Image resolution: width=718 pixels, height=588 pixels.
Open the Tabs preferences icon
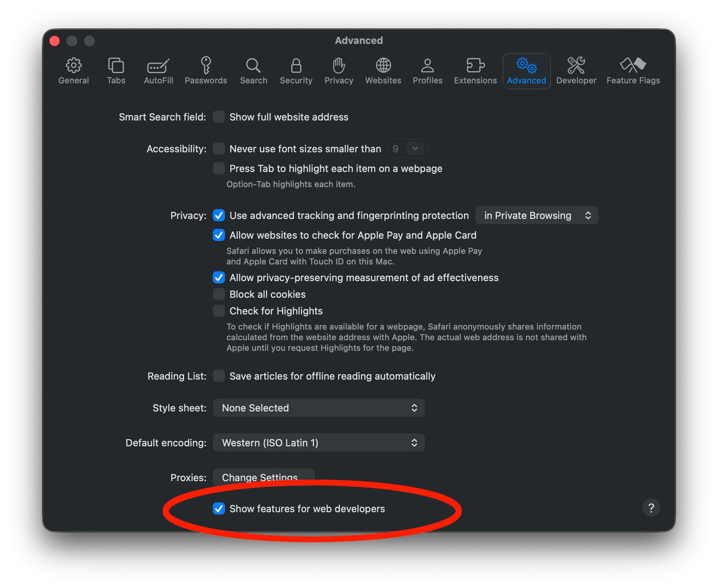tap(116, 66)
